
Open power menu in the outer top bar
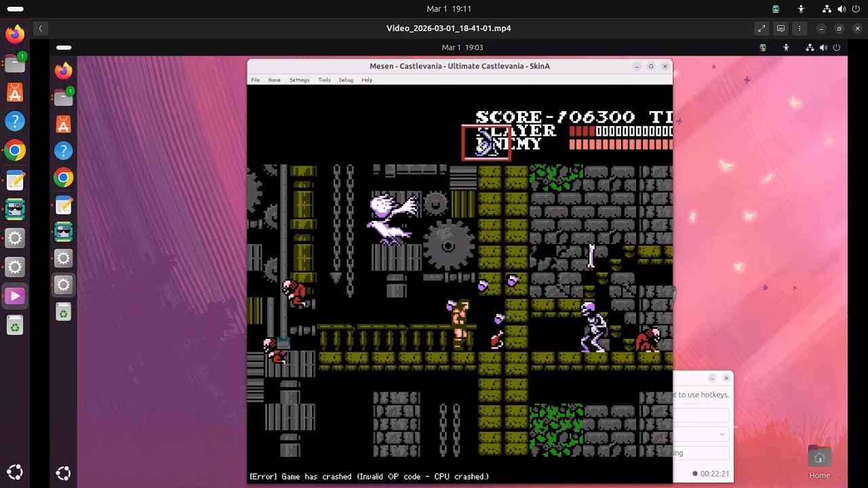point(856,9)
